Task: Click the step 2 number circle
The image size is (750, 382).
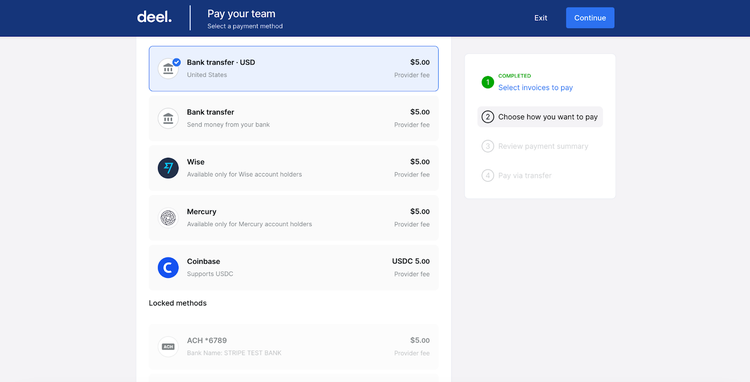Action: pyautogui.click(x=487, y=117)
